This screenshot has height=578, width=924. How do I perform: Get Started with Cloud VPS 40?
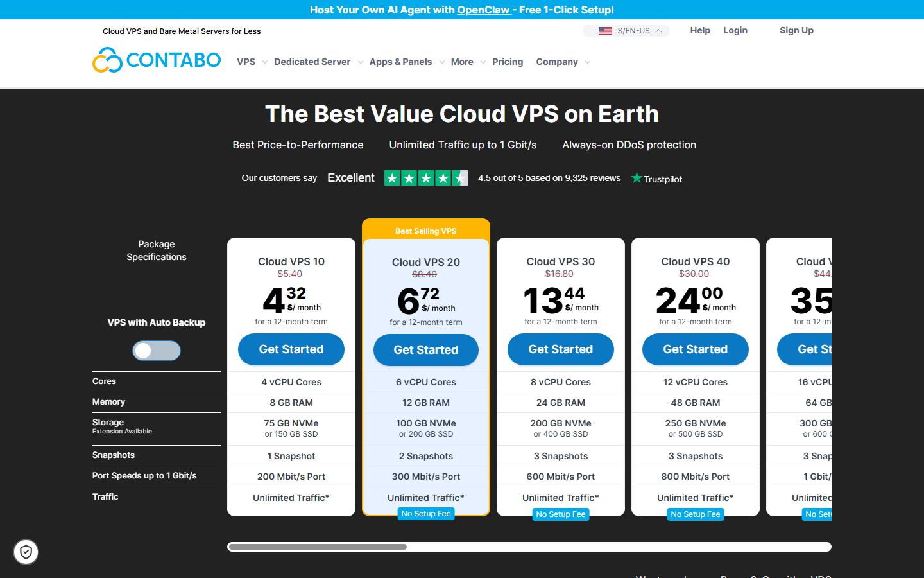pyautogui.click(x=696, y=349)
